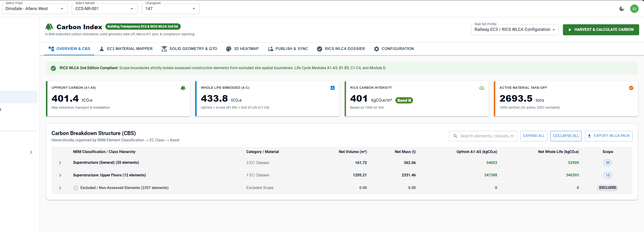Open the Rule Set Profile dropdown

[x=514, y=29]
